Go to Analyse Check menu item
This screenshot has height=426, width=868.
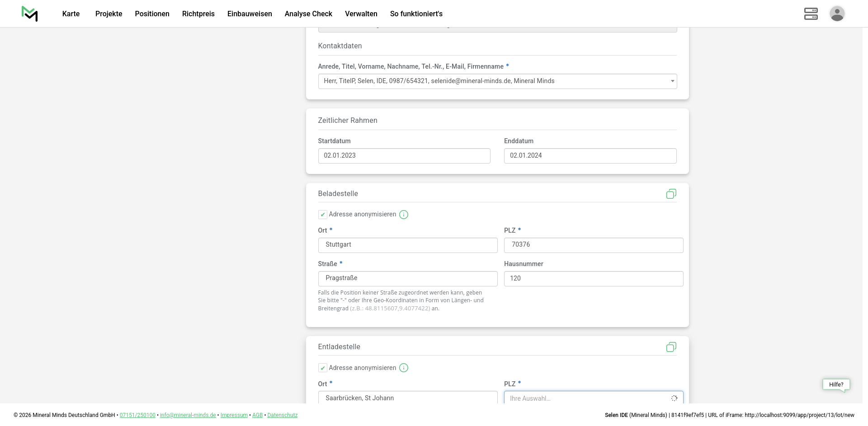click(308, 14)
